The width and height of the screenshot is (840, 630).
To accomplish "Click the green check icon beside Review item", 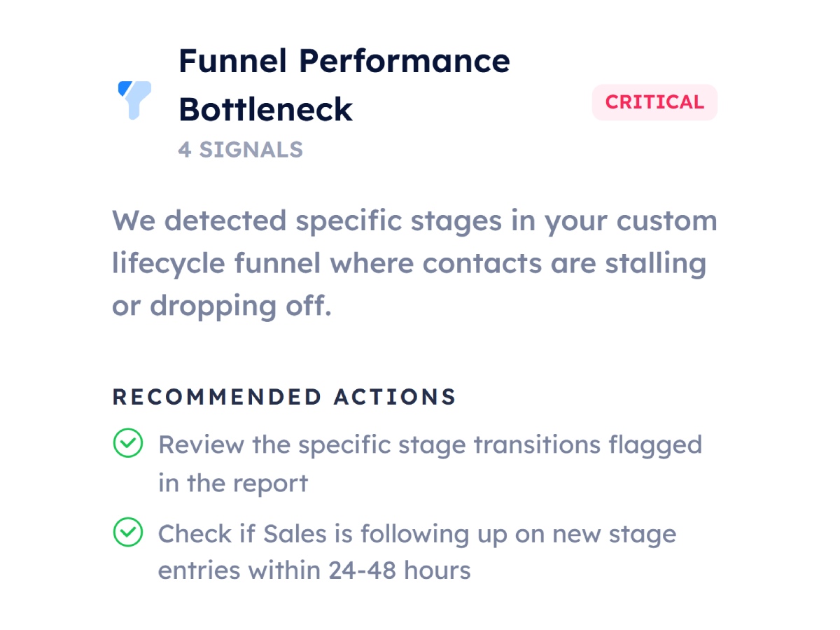I will (x=127, y=443).
